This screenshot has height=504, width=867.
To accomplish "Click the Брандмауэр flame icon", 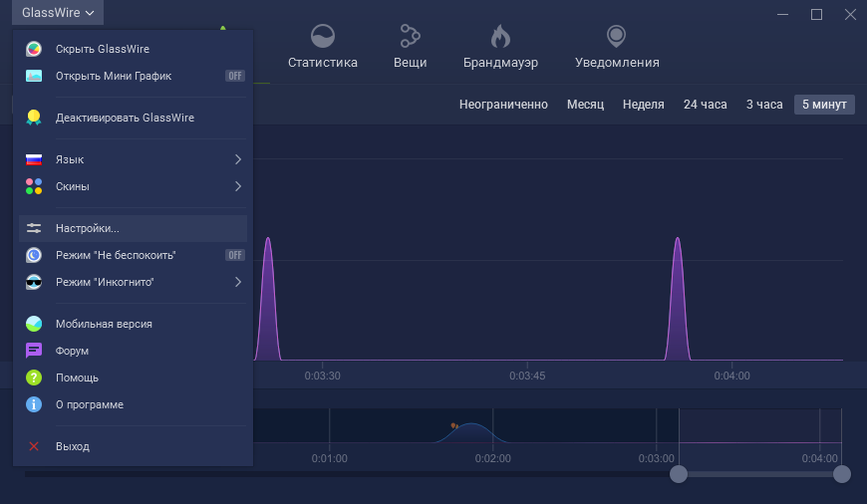I will click(x=500, y=37).
